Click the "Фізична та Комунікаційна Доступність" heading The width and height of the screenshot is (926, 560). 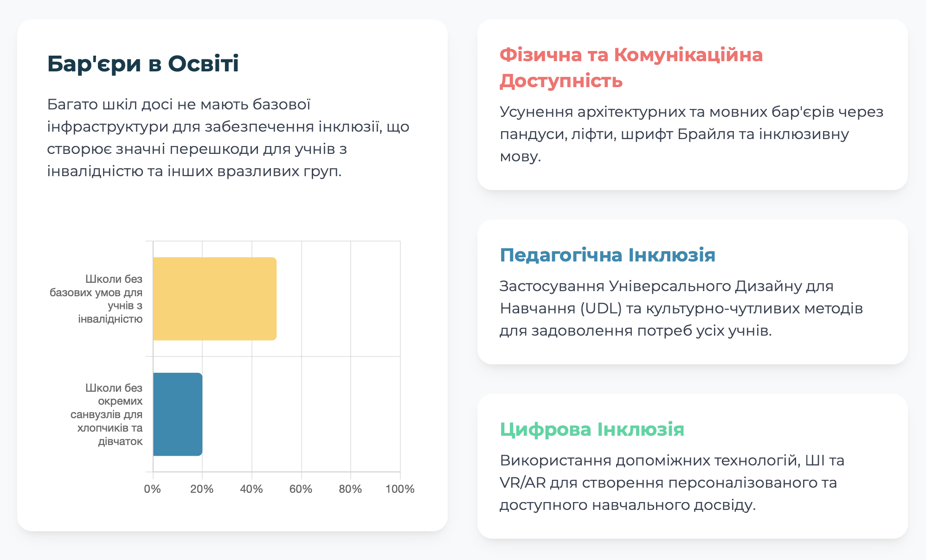(631, 68)
